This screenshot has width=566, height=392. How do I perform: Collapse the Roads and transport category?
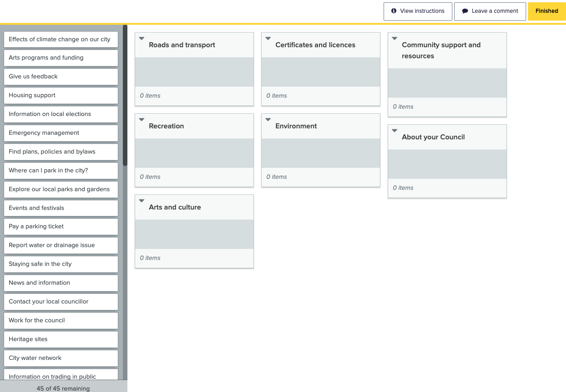coord(142,38)
